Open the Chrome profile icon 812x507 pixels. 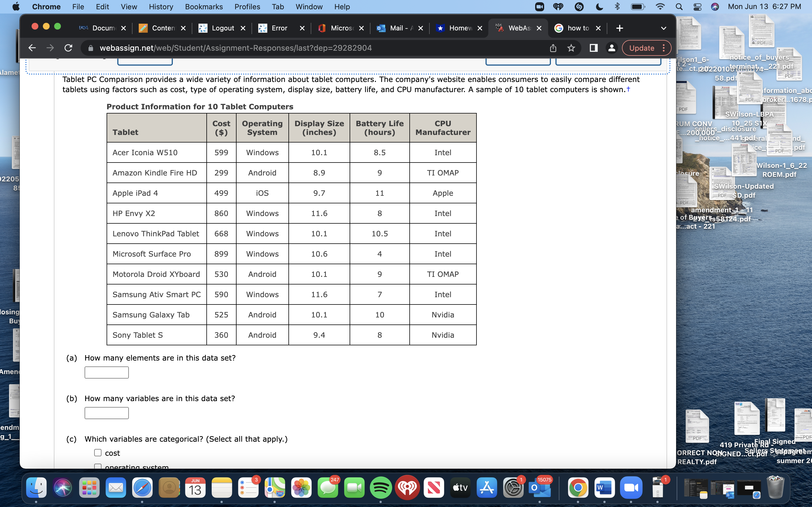(x=611, y=48)
